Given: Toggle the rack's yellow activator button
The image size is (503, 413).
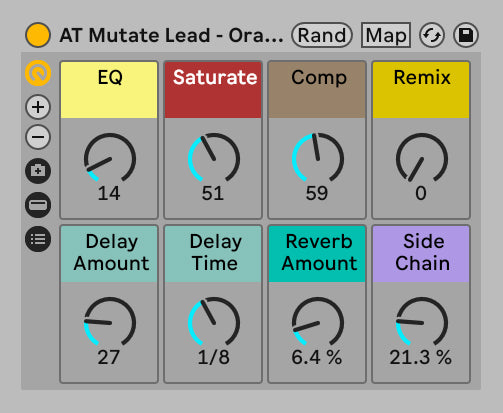Looking at the screenshot, I should tap(38, 35).
